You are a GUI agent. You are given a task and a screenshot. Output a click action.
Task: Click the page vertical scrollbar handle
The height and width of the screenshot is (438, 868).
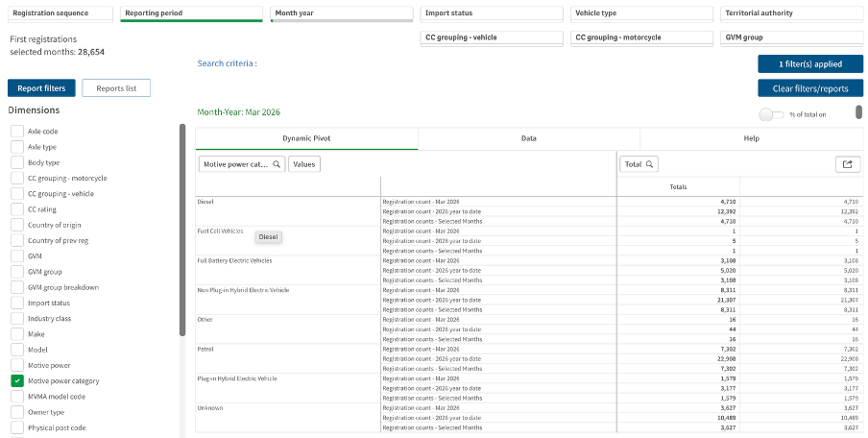[859, 111]
